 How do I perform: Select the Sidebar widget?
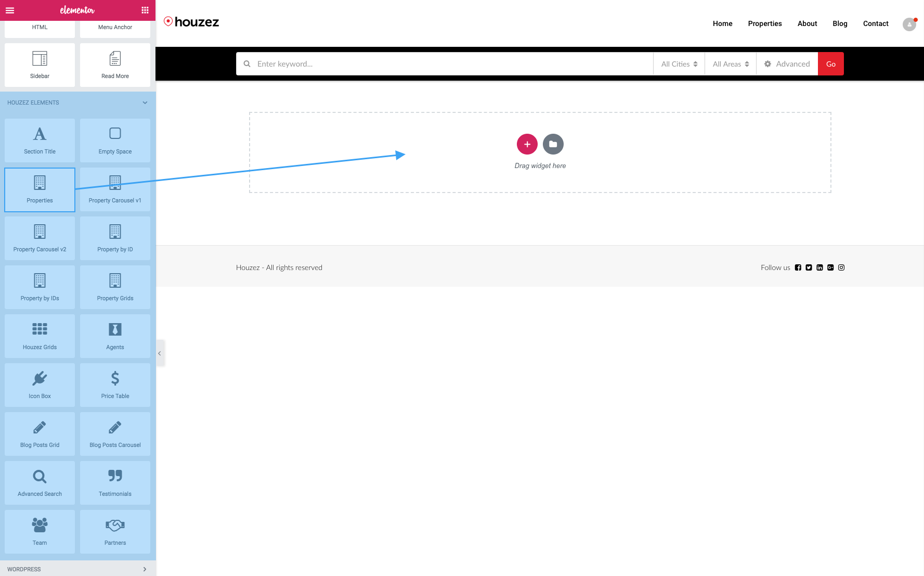[40, 65]
